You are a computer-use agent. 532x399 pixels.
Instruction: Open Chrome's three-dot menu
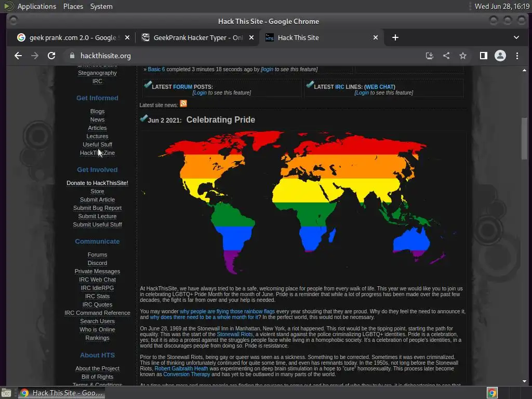coord(517,56)
